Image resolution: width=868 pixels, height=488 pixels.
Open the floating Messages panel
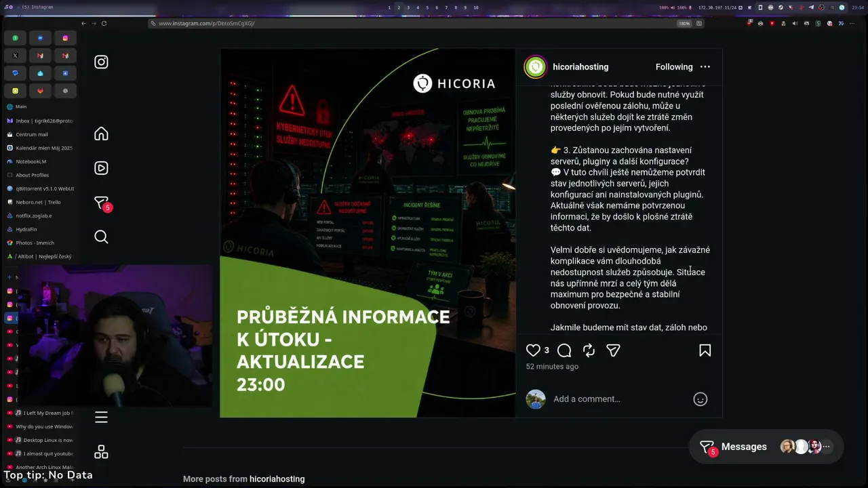point(766,447)
